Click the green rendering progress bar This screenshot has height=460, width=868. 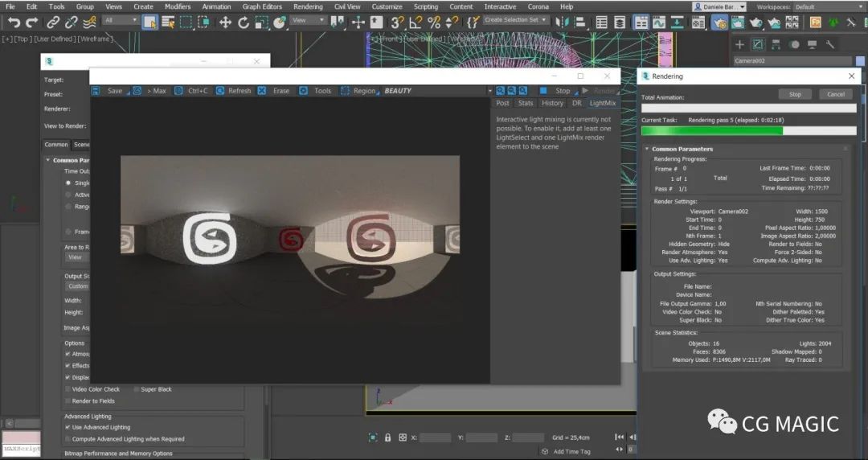click(711, 130)
